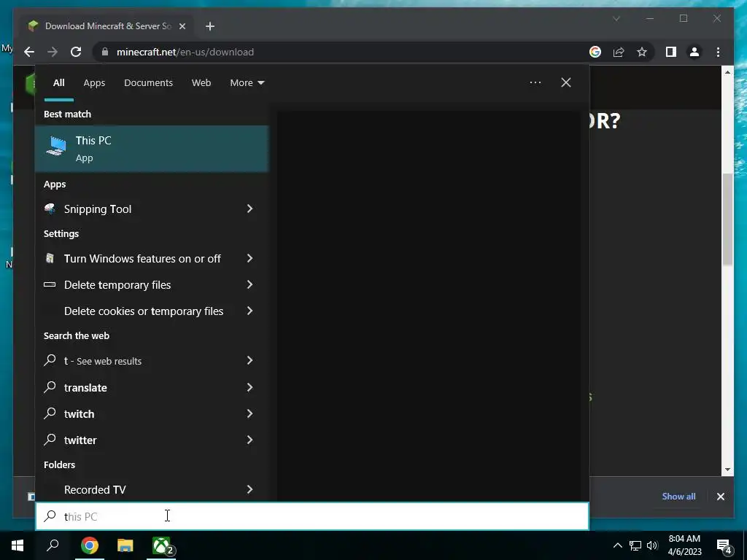Bookmark this page with the star icon
Screen dimensions: 747x560
point(642,52)
